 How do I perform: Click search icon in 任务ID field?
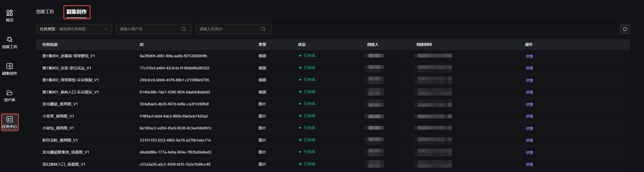coord(263,29)
